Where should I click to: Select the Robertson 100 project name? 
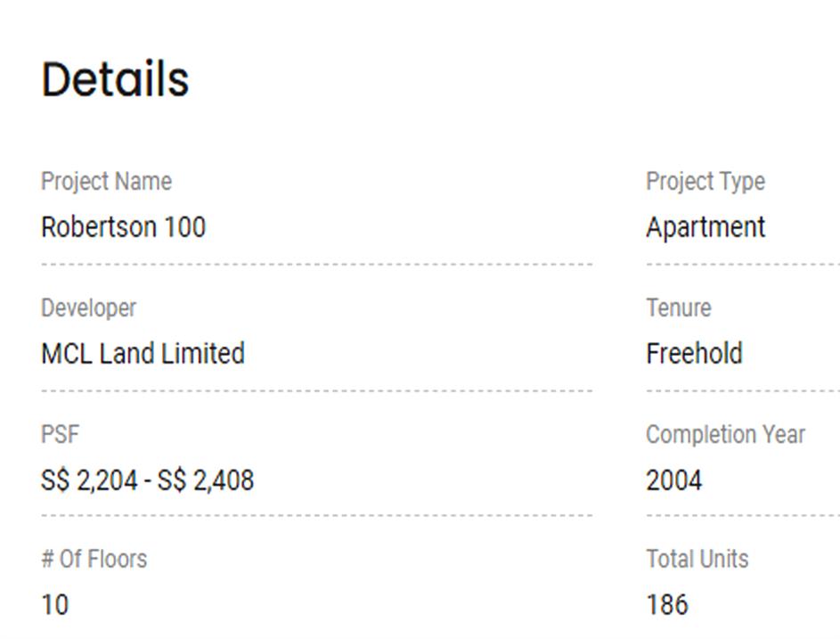pos(123,227)
